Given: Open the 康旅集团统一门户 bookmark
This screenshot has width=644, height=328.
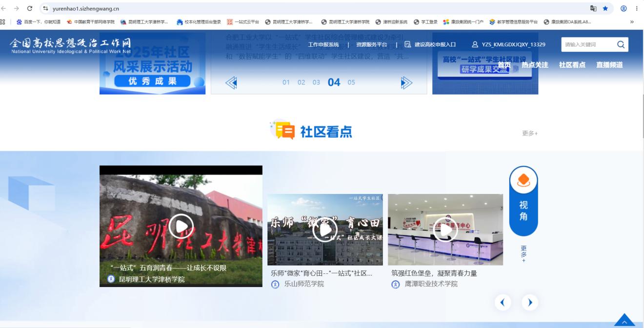Looking at the screenshot, I should click(463, 22).
